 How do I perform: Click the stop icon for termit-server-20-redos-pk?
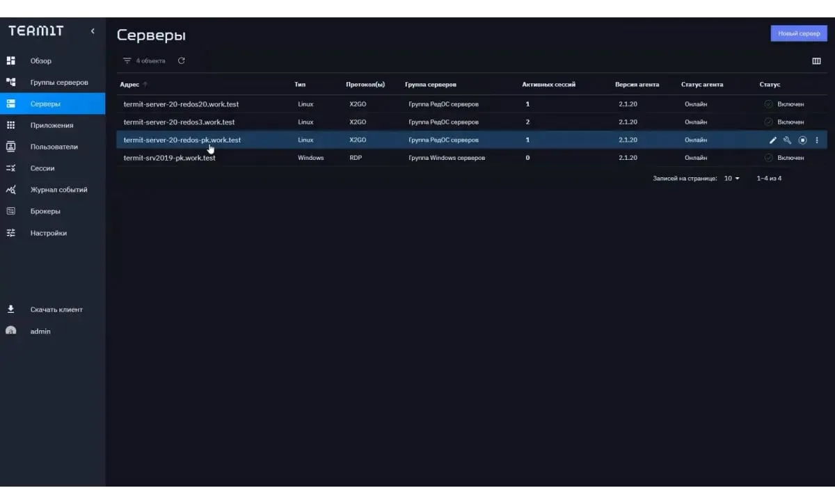[802, 140]
